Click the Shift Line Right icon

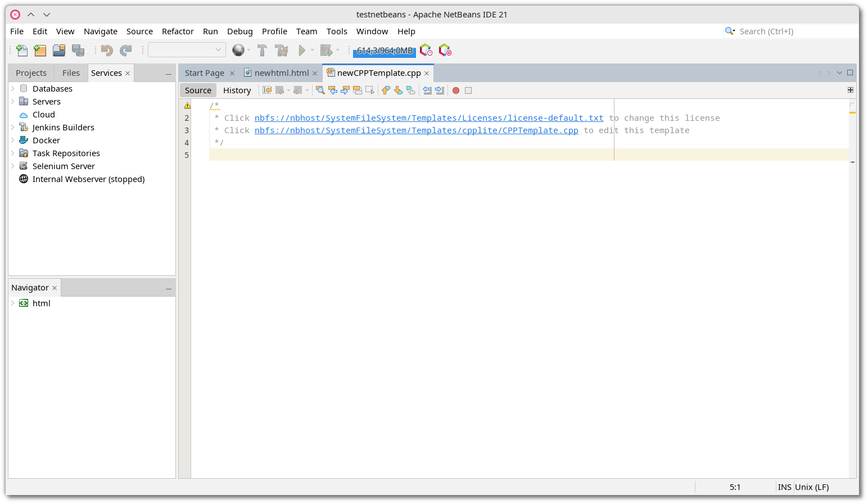tap(440, 90)
